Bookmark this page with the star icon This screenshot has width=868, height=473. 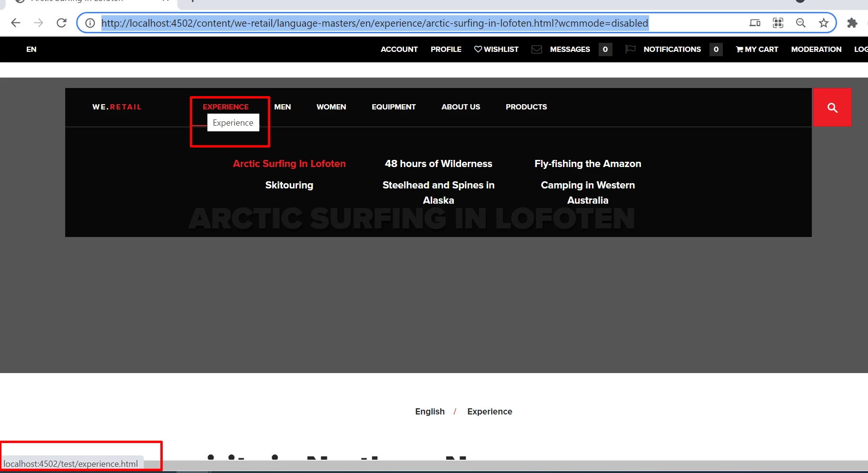pos(824,23)
